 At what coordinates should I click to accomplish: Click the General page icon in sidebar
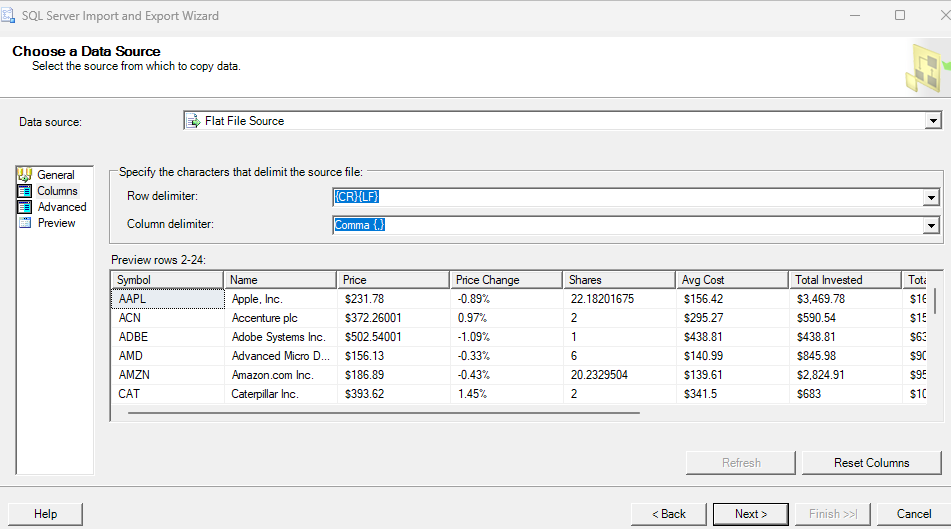25,175
